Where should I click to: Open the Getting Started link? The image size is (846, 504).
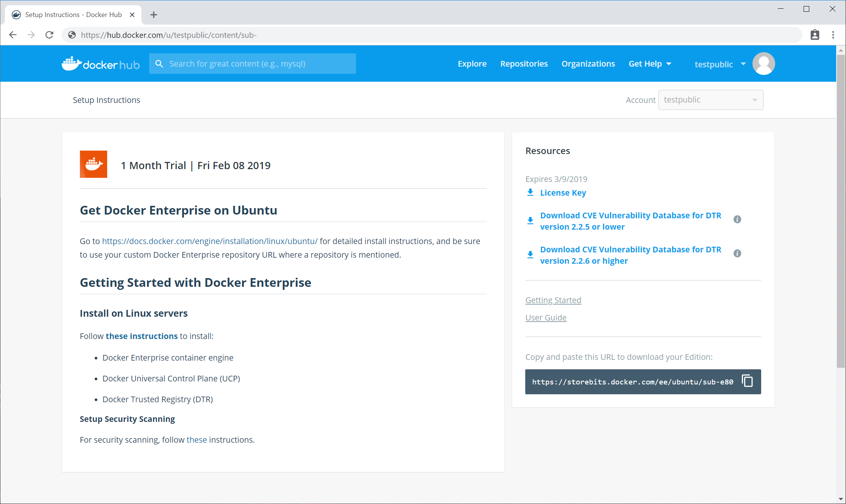pos(553,300)
